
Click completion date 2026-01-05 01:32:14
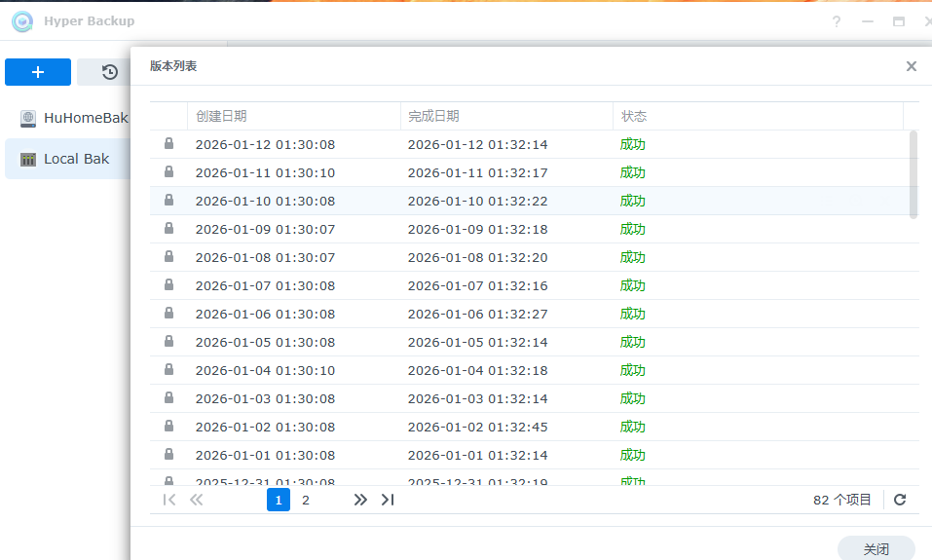(x=477, y=343)
